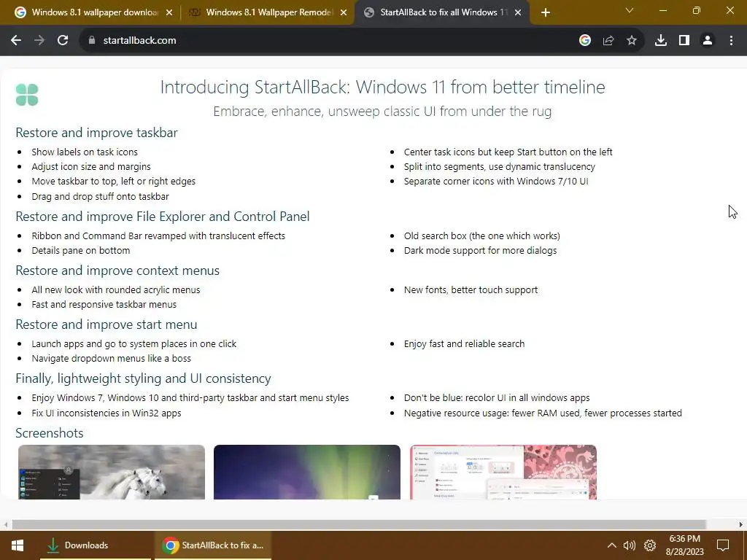Click 'Fast and responsive taskbar menus'
Viewport: 747px width, 560px height.
(x=104, y=304)
